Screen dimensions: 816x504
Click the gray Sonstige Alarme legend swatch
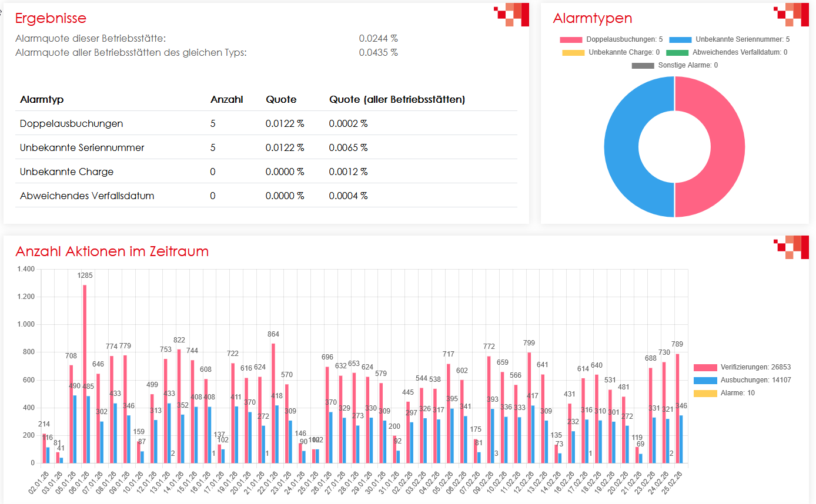click(x=643, y=65)
